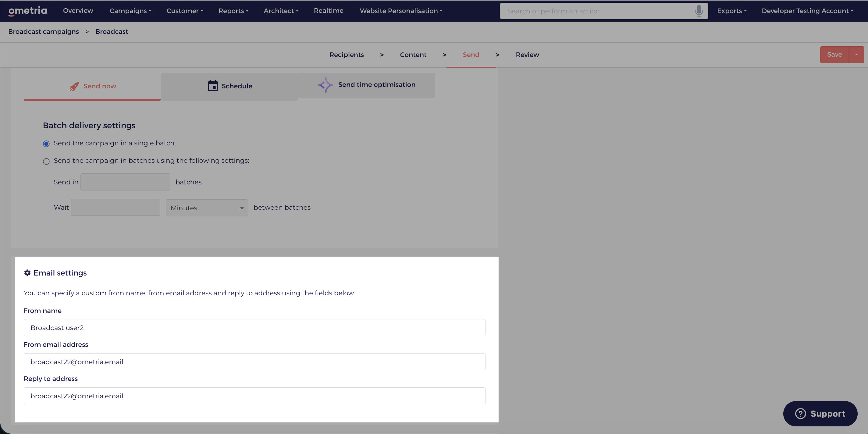
Task: Go to the Recipients step
Action: pos(347,55)
